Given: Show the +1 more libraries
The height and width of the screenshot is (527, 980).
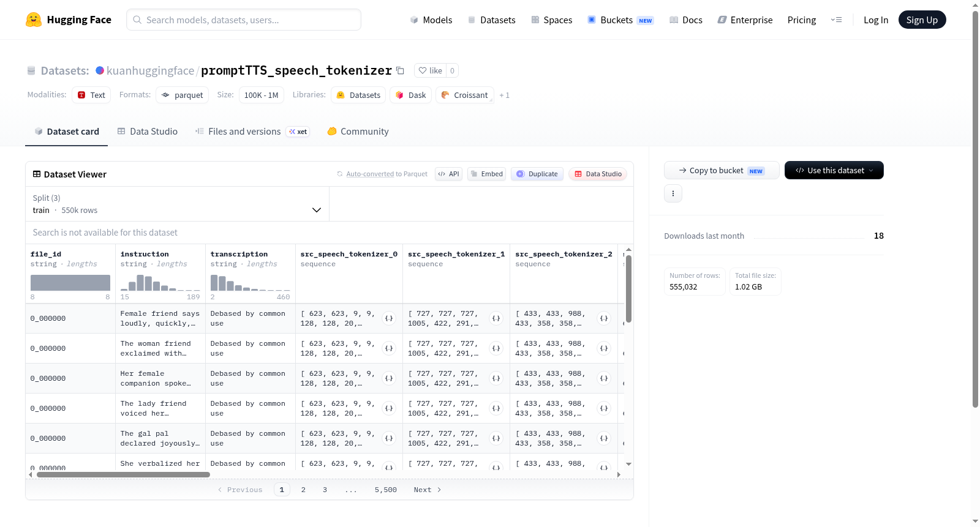Looking at the screenshot, I should point(504,95).
